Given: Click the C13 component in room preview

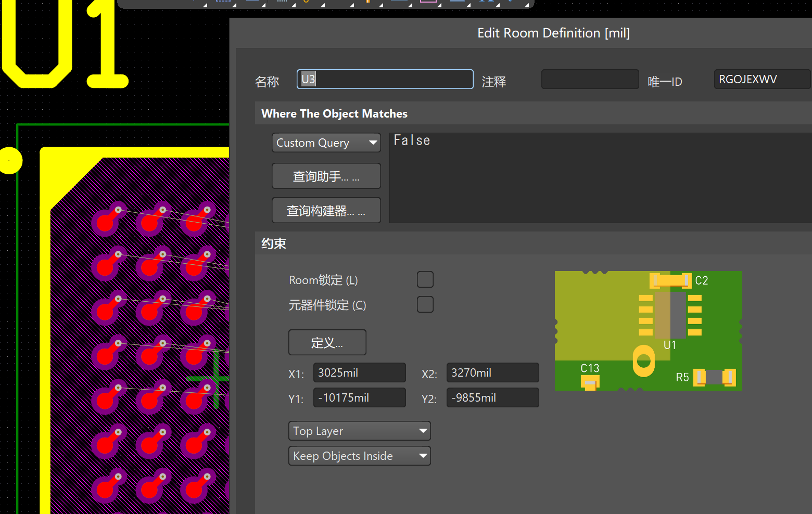Looking at the screenshot, I should [x=590, y=382].
